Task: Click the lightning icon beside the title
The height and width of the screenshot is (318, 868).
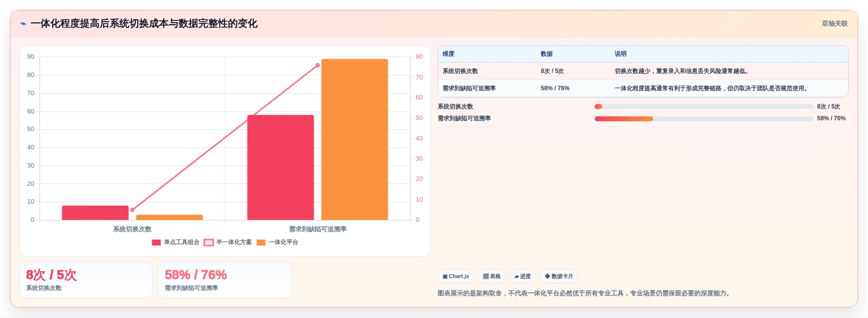Action: point(23,24)
